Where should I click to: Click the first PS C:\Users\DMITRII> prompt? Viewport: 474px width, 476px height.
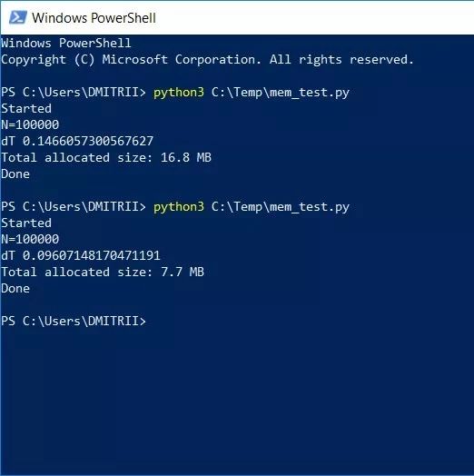[x=74, y=93]
